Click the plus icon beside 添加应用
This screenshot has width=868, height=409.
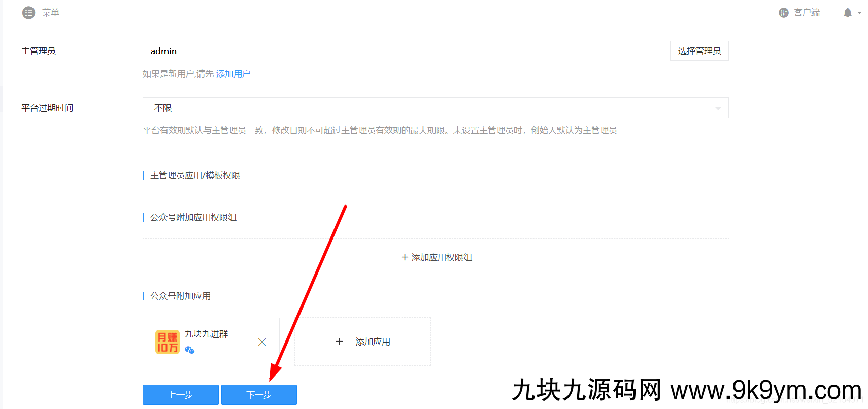pos(339,342)
